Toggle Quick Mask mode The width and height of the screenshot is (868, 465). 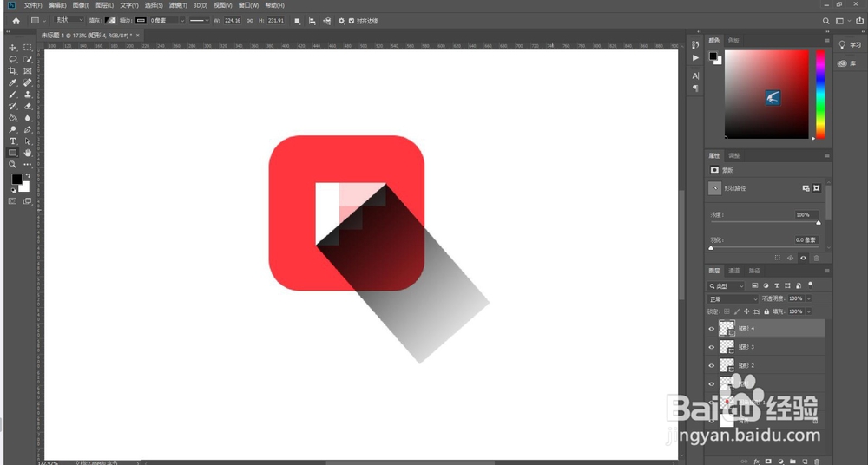12,201
